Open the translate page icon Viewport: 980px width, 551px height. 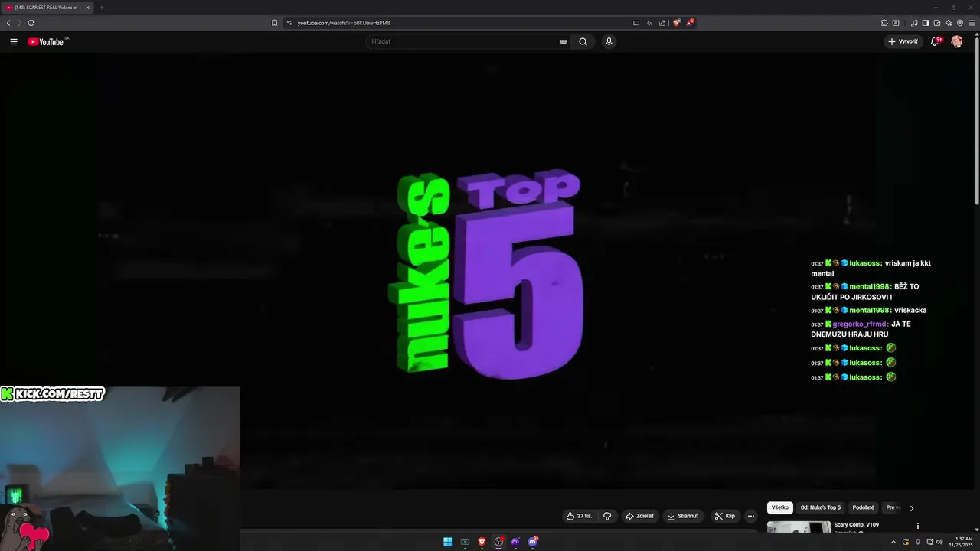tap(649, 23)
